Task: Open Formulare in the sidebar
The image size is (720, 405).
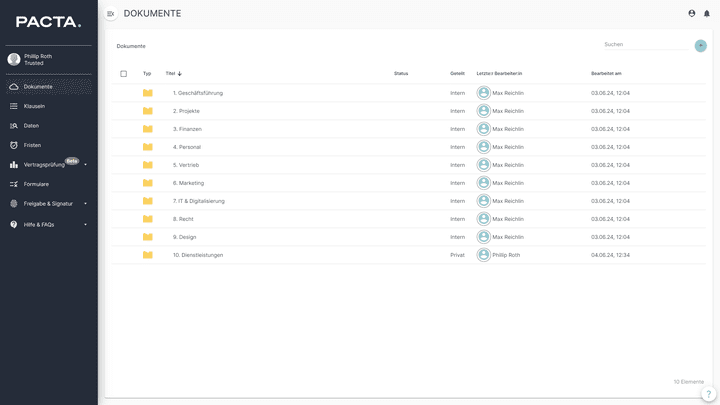Action: [36, 184]
